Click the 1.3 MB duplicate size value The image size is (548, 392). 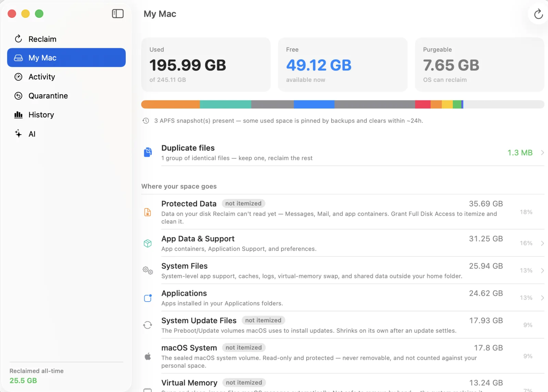(520, 153)
